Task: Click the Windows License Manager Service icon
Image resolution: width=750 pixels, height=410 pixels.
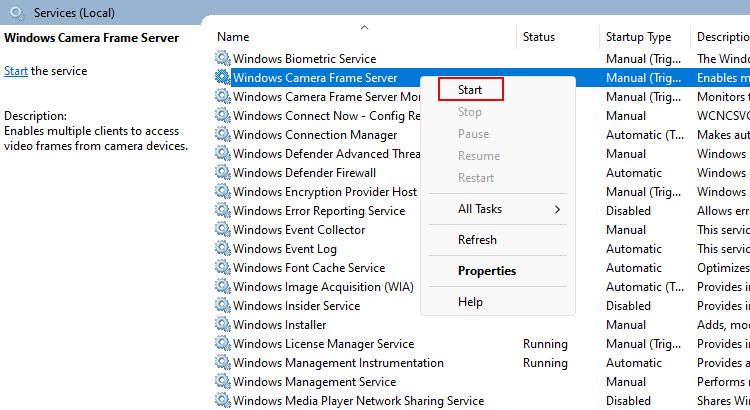Action: [222, 344]
